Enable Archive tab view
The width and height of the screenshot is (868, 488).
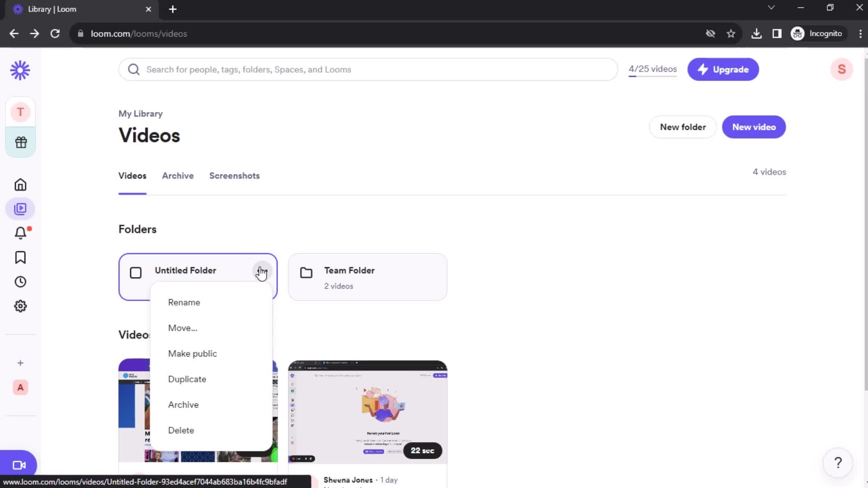tap(177, 175)
